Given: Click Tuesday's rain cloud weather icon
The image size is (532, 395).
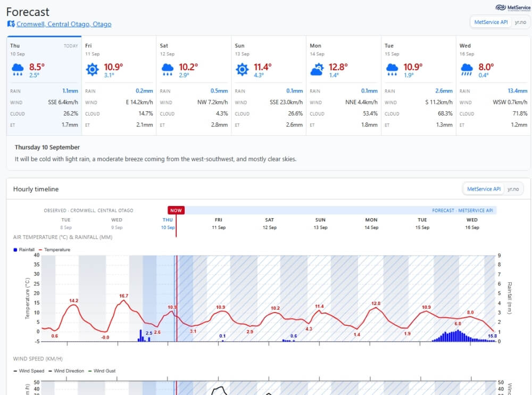Looking at the screenshot, I should click(x=392, y=70).
